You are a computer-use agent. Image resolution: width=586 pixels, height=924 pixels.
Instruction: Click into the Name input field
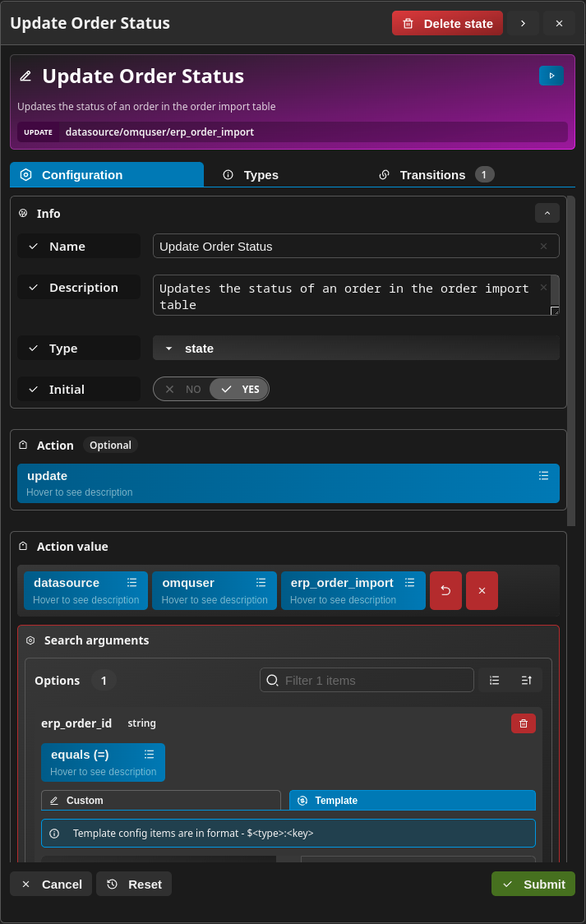tap(356, 247)
